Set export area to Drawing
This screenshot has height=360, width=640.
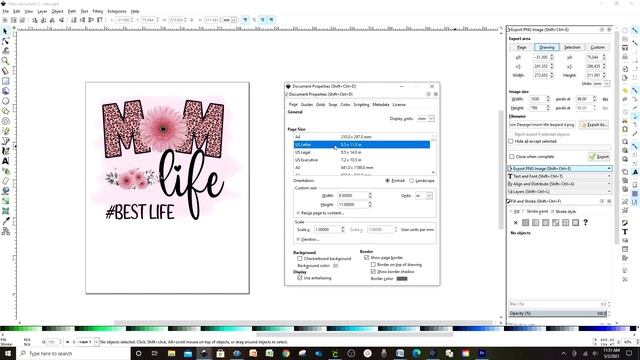click(547, 48)
